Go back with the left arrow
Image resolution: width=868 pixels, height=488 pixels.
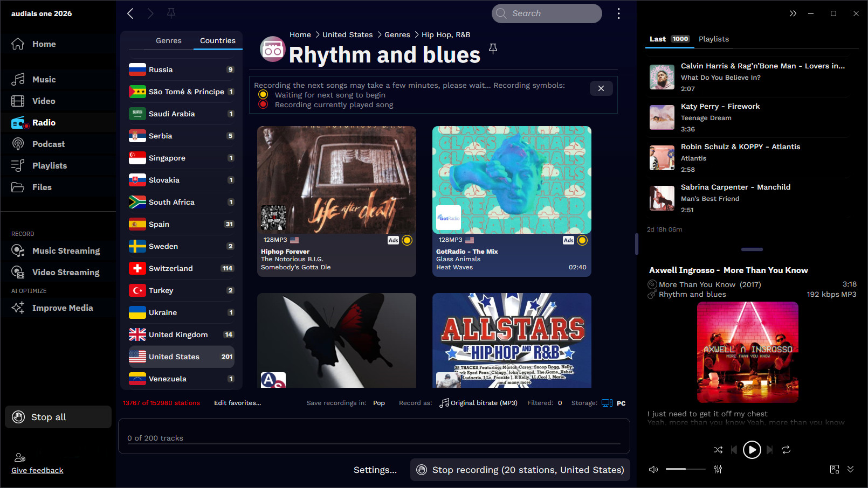(x=130, y=13)
